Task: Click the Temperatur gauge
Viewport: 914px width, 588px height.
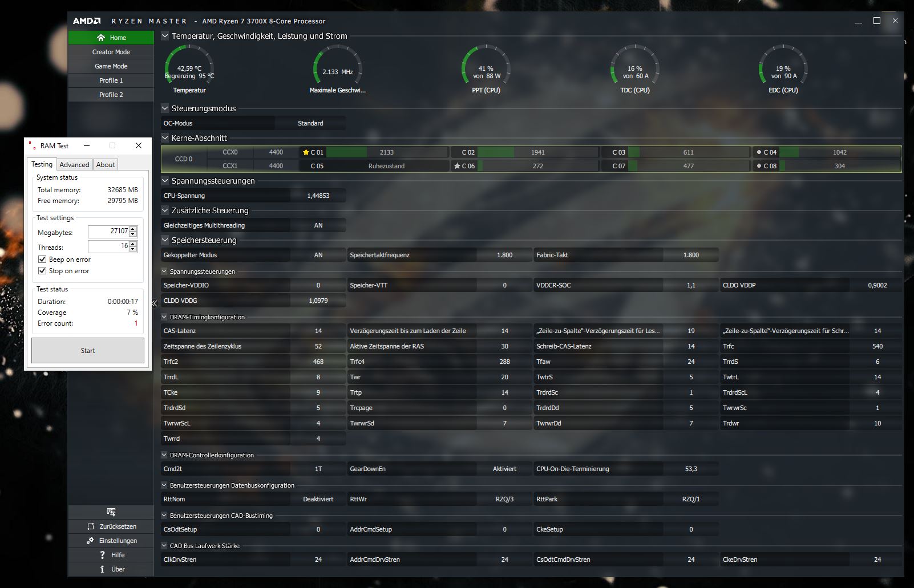Action: pos(189,70)
